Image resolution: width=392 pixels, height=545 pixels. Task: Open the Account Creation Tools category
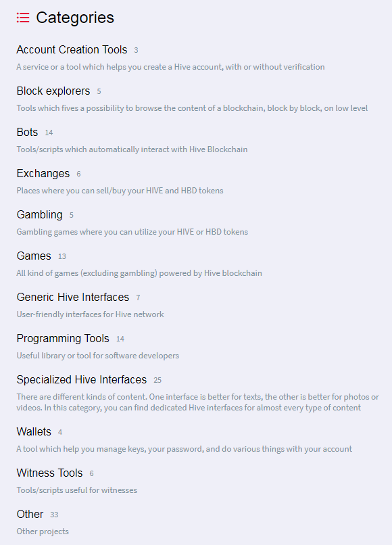click(x=72, y=50)
